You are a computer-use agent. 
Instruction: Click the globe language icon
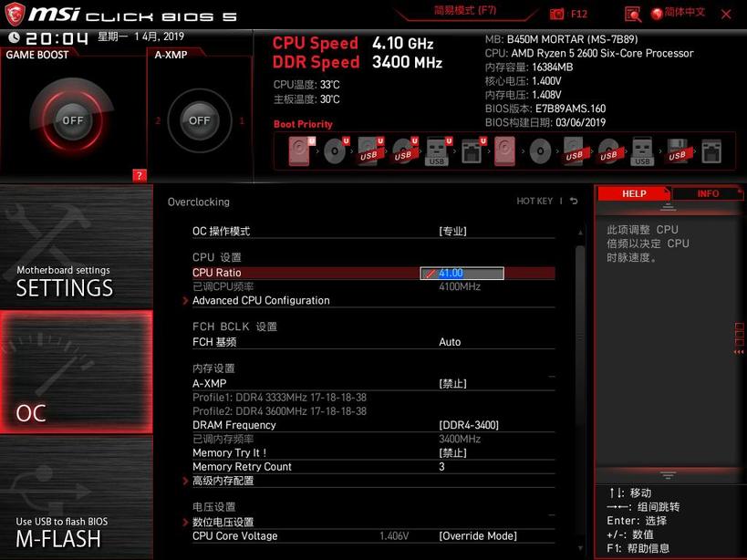657,14
